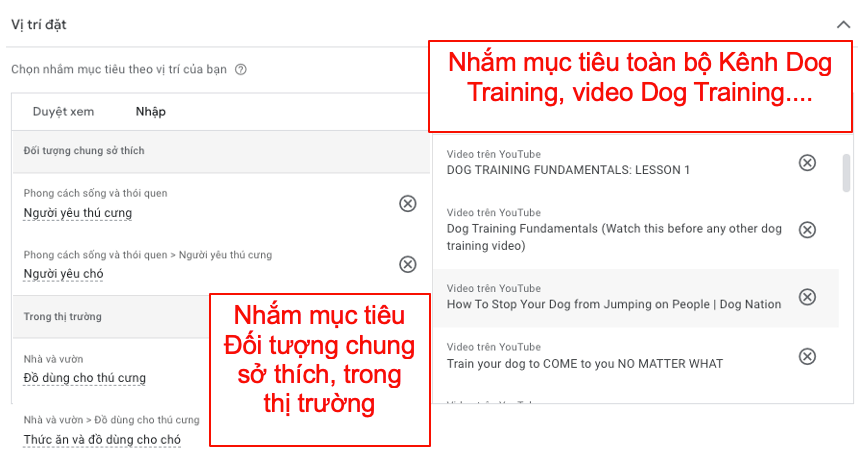Click Trong thị trường section header
The width and height of the screenshot is (865, 459).
coord(62,317)
